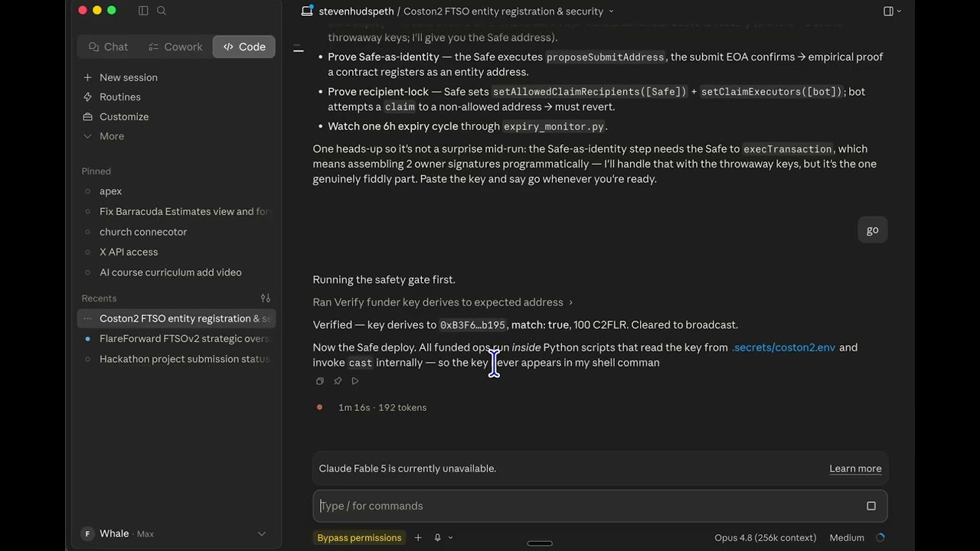The image size is (980, 551).
Task: Expand Ran Verify funder key step
Action: pyautogui.click(x=443, y=302)
